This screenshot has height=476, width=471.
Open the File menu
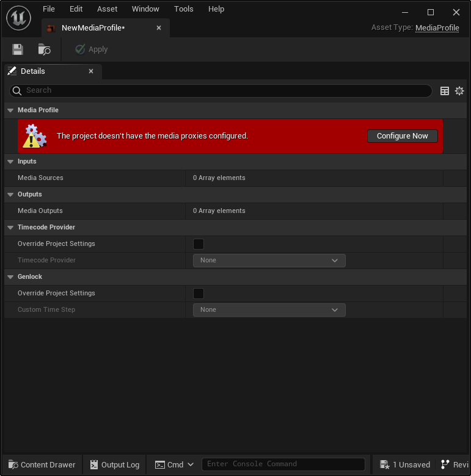pyautogui.click(x=49, y=9)
